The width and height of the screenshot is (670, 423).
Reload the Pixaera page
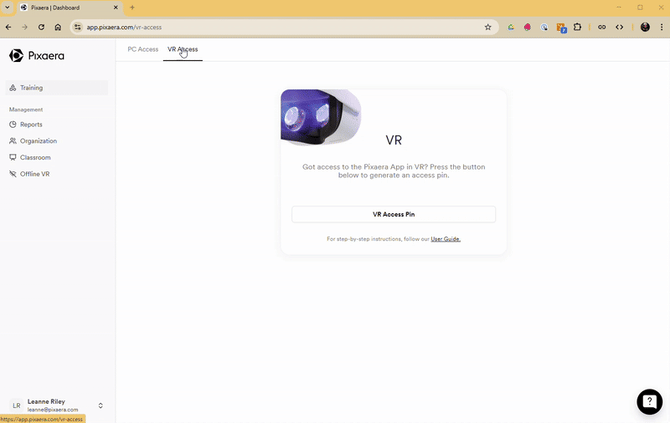point(41,27)
